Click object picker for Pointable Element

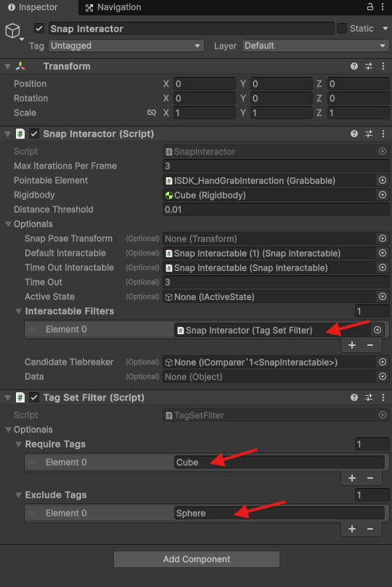point(383,180)
